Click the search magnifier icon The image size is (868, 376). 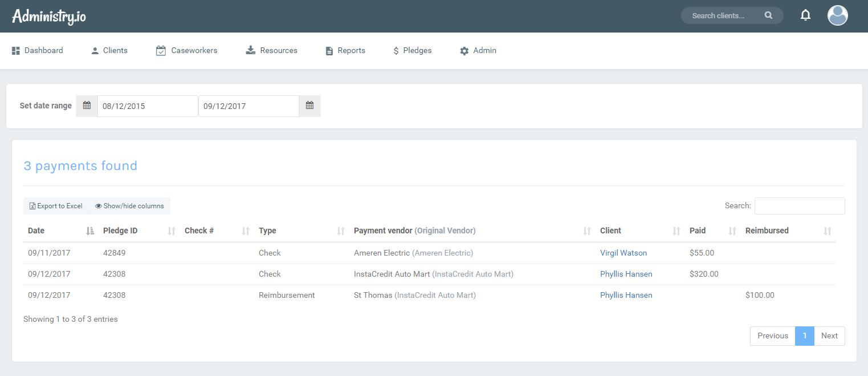point(768,15)
